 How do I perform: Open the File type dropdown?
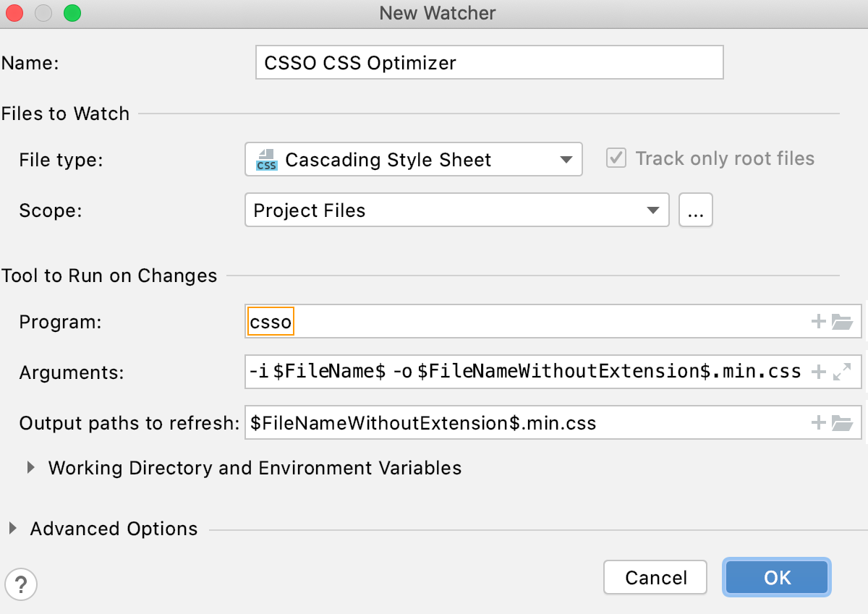(x=566, y=160)
